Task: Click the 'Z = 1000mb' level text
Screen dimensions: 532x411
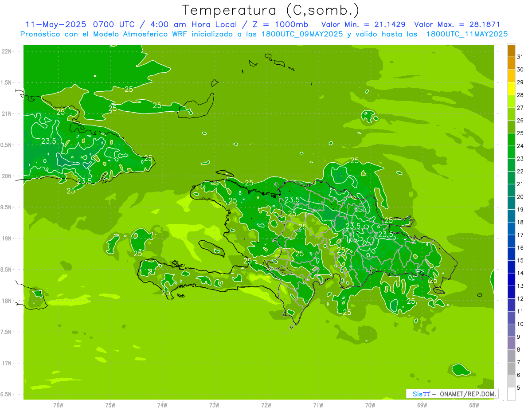Action: 280,24
